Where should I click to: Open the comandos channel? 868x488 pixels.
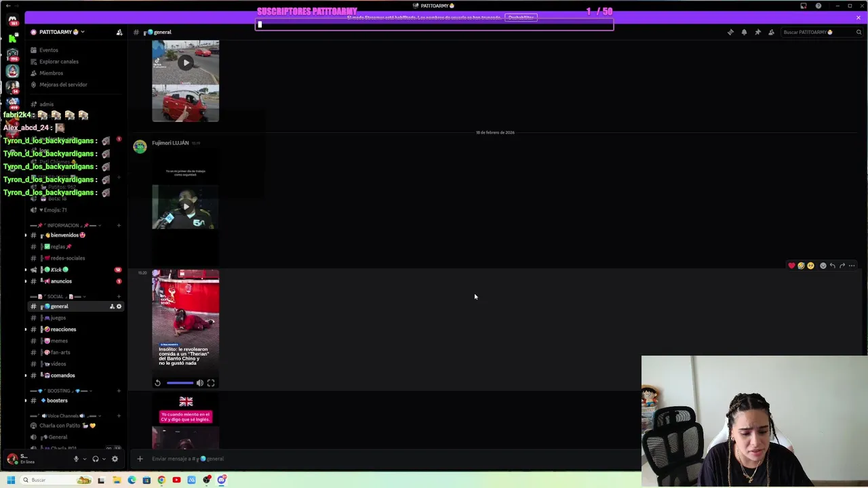point(76,375)
